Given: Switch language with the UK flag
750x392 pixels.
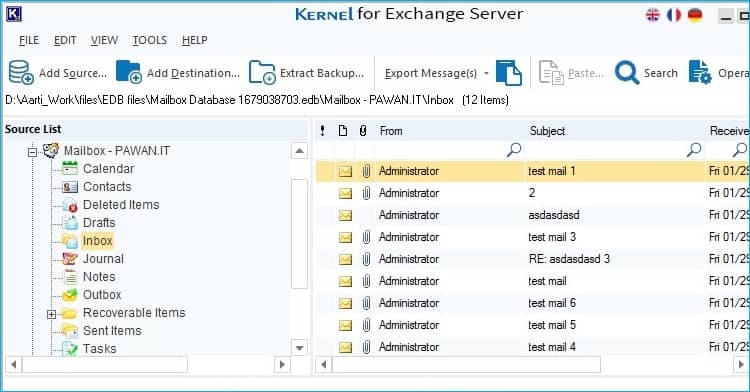Looking at the screenshot, I should coord(652,15).
